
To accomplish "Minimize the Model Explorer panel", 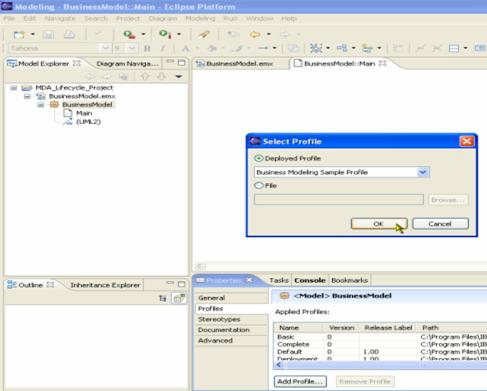I will click(x=170, y=62).
